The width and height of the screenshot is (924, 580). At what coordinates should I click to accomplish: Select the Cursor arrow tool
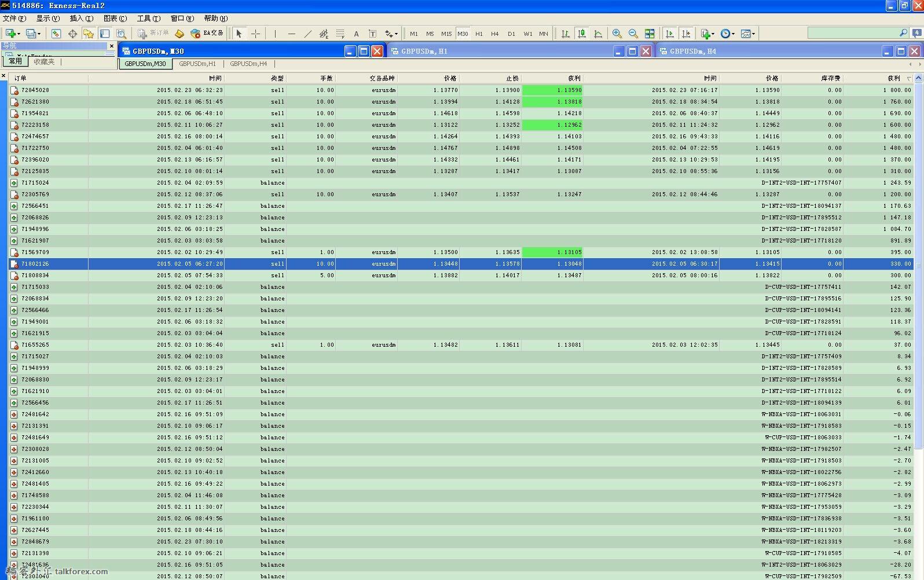click(x=239, y=34)
